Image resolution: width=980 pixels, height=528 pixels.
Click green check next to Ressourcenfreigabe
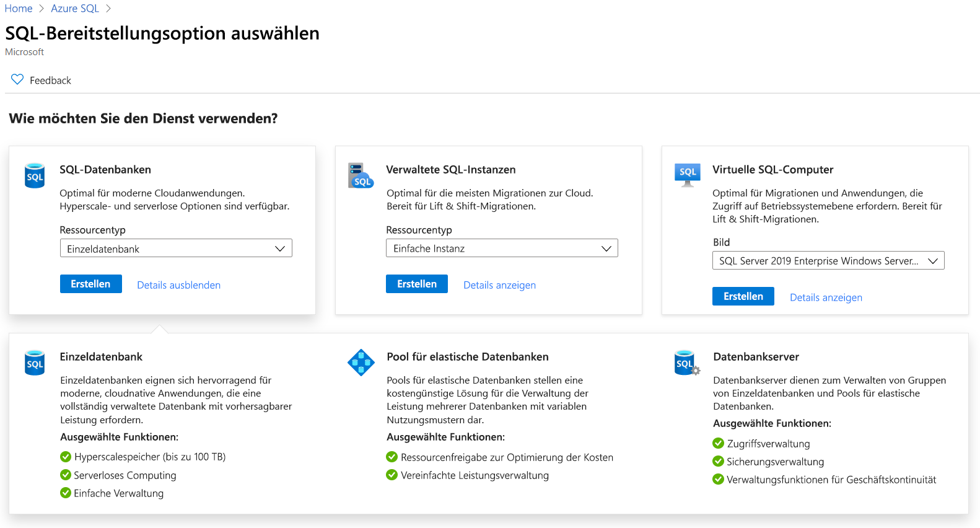(392, 457)
